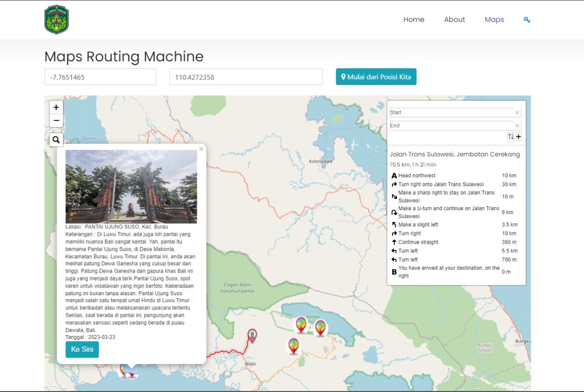Add a new waypoint with plus button

519,137
